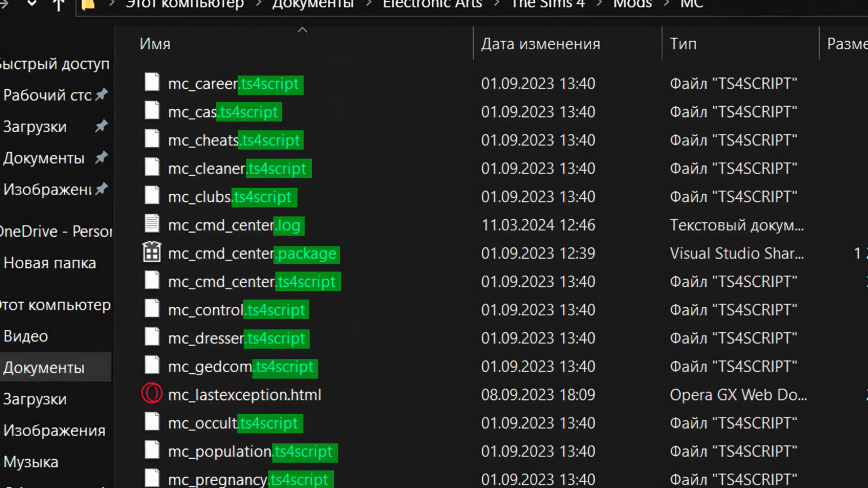
Task: Click the Opera GX icon for mc_lastexception.html
Action: (x=151, y=393)
